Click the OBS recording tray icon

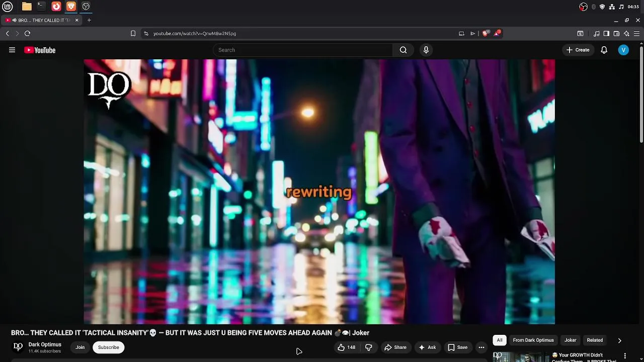tap(584, 7)
